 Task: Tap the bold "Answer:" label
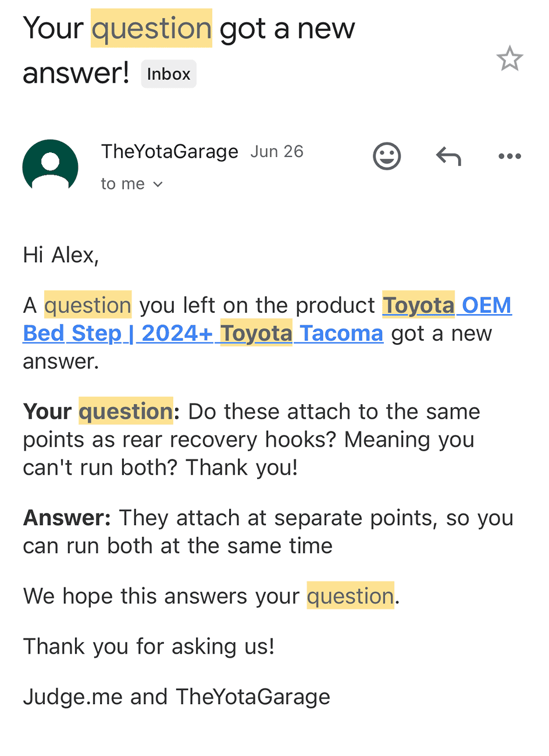click(67, 518)
